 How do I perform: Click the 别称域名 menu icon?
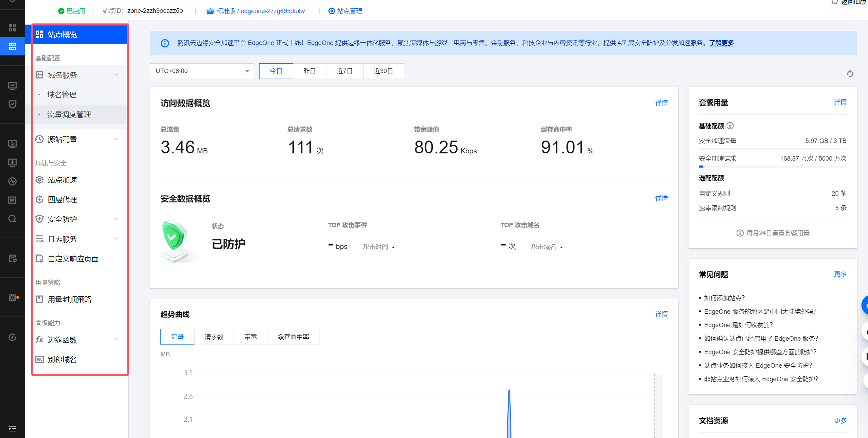[40, 359]
